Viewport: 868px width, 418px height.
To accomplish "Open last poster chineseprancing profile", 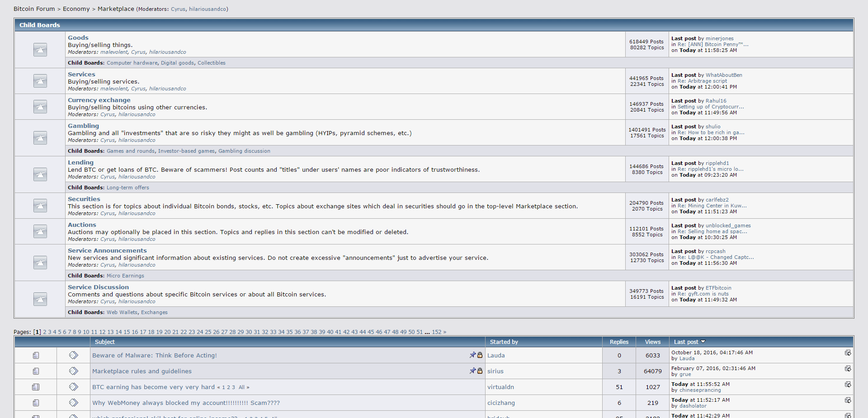I will pyautogui.click(x=700, y=390).
